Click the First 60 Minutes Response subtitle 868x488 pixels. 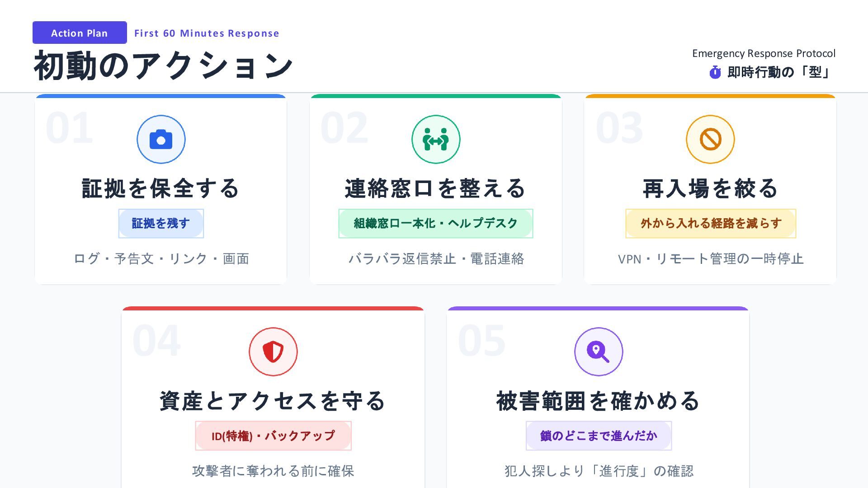click(x=207, y=33)
